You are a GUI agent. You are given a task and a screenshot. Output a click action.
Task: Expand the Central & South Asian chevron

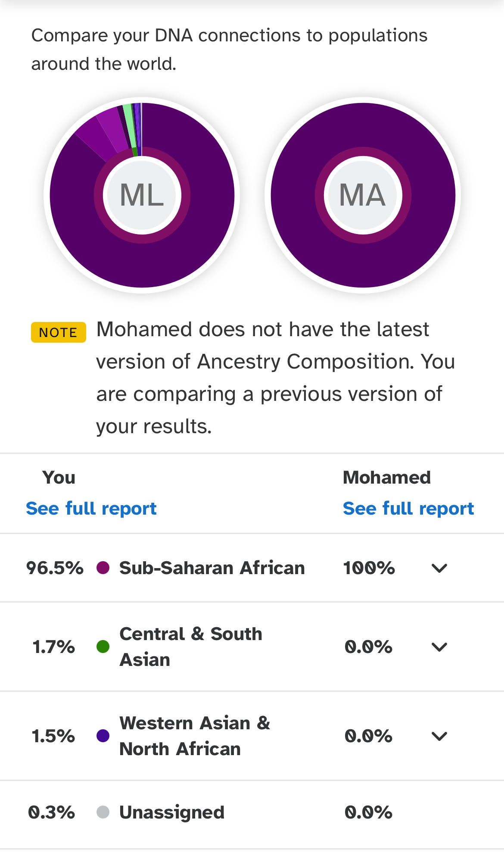pos(439,647)
